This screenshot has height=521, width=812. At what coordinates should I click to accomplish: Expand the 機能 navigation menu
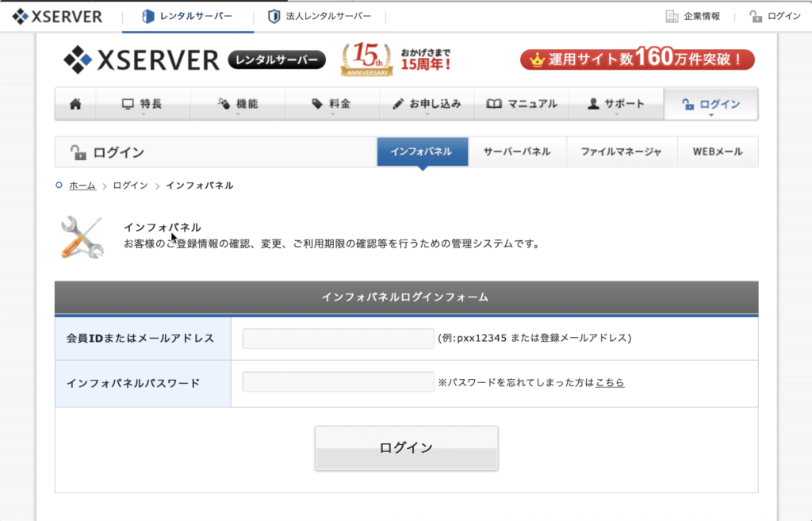[x=238, y=104]
